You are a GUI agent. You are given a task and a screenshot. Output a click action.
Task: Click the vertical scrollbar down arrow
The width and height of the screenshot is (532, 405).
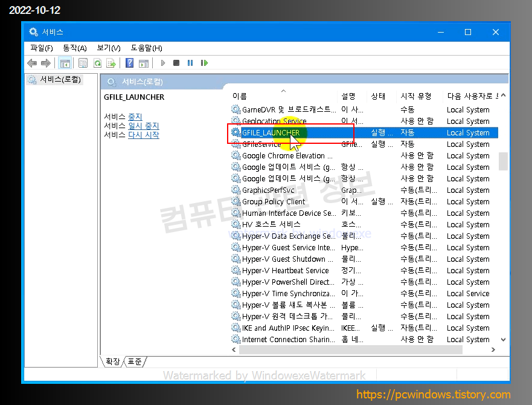[504, 340]
